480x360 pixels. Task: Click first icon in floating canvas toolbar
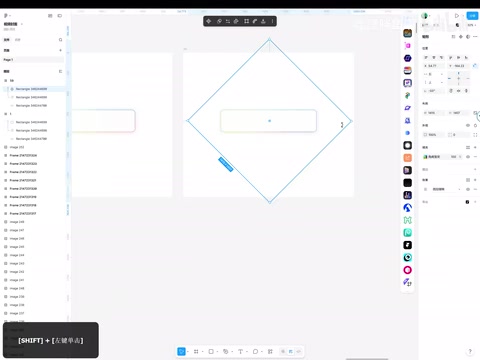click(209, 21)
